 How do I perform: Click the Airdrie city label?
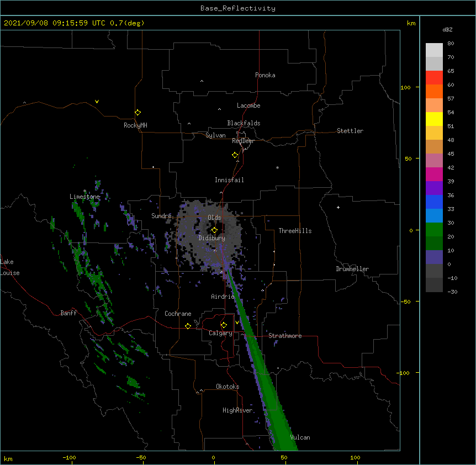223,297
